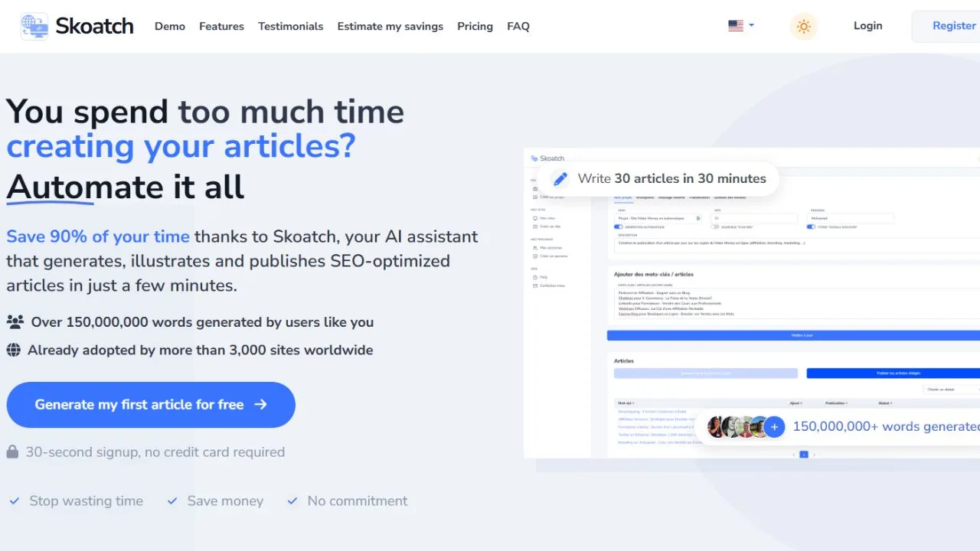Image resolution: width=980 pixels, height=551 pixels.
Task: Open the Demo menu item
Action: (x=170, y=26)
